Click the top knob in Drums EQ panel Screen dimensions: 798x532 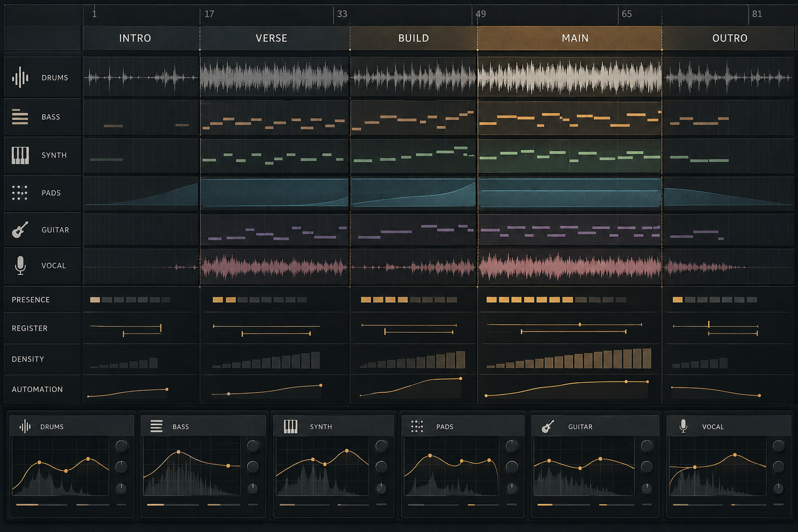pyautogui.click(x=122, y=446)
